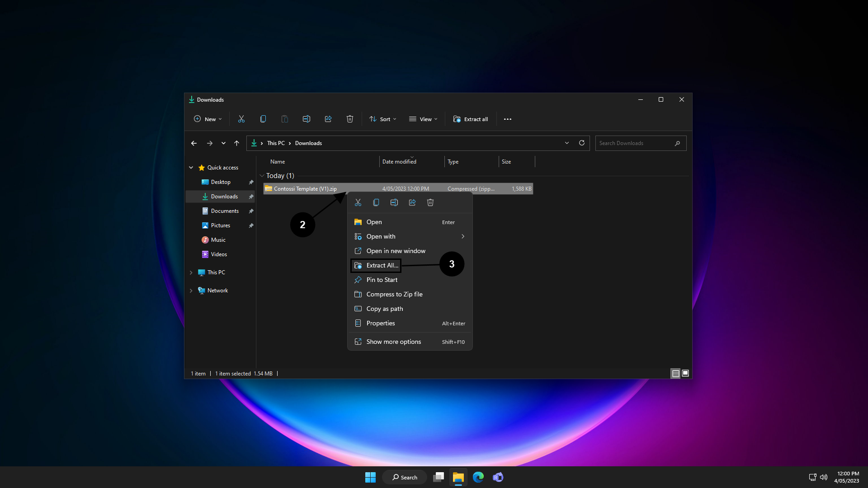Switch to large thumbnails view in the status bar
This screenshot has height=488, width=868.
coord(685,373)
